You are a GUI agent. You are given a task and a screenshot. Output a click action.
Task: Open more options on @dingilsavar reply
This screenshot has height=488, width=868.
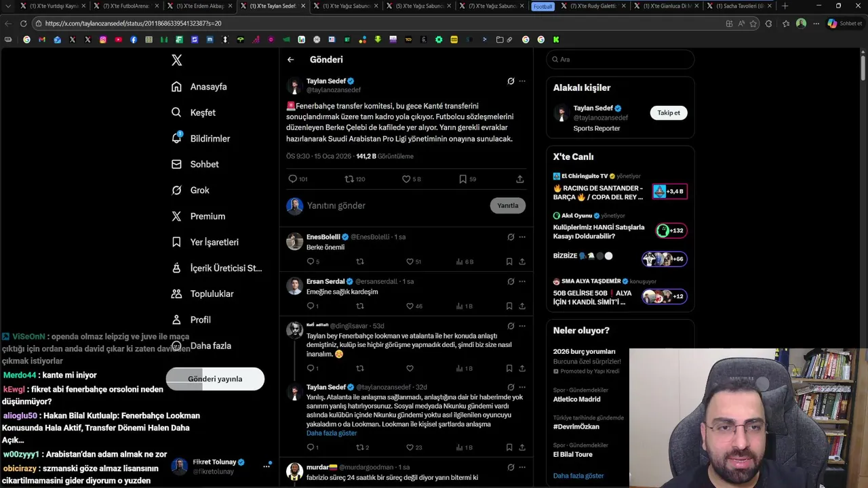(x=522, y=326)
